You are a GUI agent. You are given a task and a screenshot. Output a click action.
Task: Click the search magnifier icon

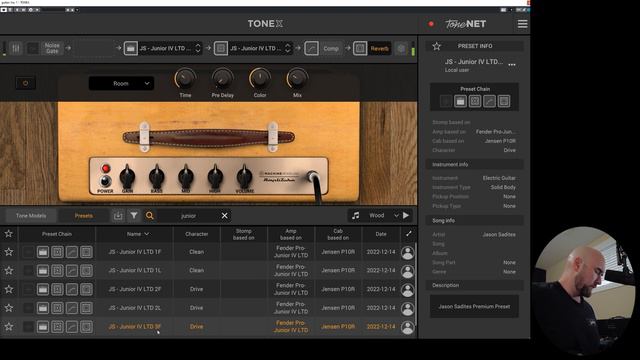[x=150, y=216]
